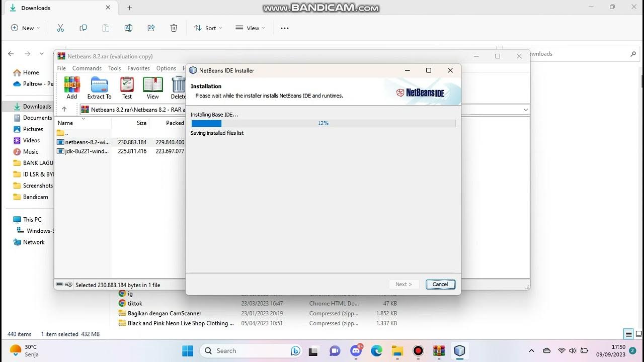Screen dimensions: 644x362
Task: Open File Explorer from the taskbar
Action: click(397, 351)
